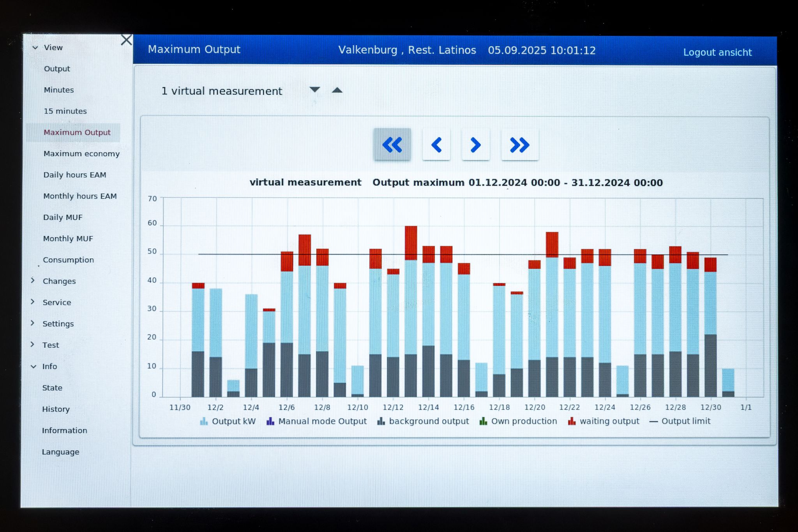Toggle Own production legend series

(518, 421)
